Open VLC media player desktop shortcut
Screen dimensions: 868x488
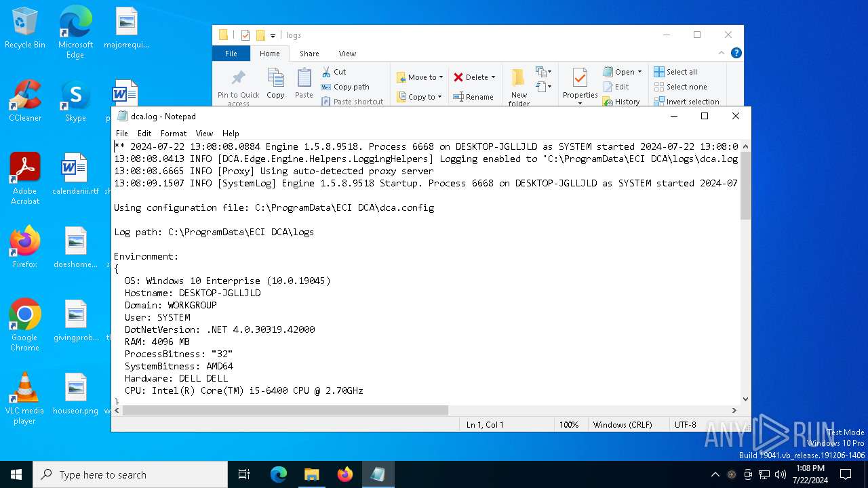coord(25,399)
